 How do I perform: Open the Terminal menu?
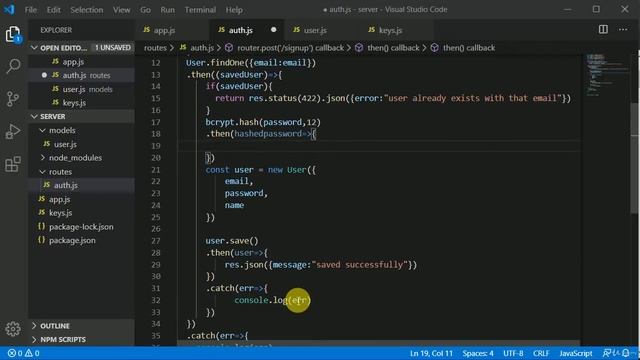(200, 9)
